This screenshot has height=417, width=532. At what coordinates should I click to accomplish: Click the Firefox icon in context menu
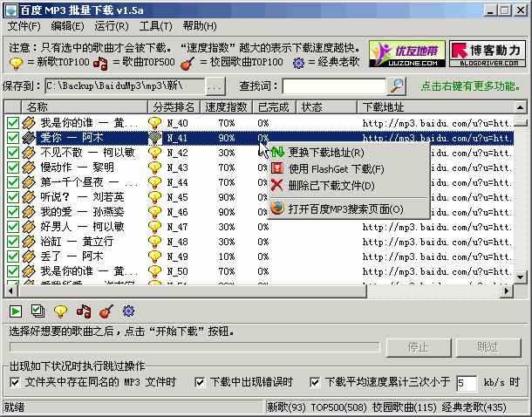point(277,208)
